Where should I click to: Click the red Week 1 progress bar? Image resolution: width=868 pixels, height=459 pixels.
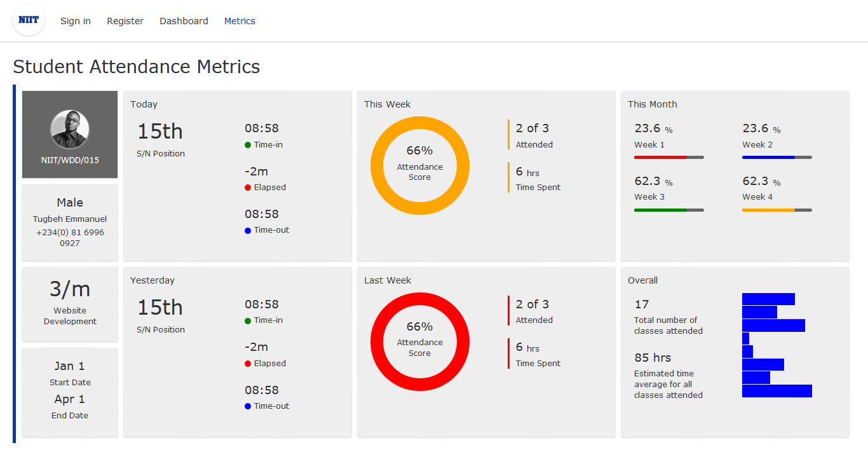669,157
